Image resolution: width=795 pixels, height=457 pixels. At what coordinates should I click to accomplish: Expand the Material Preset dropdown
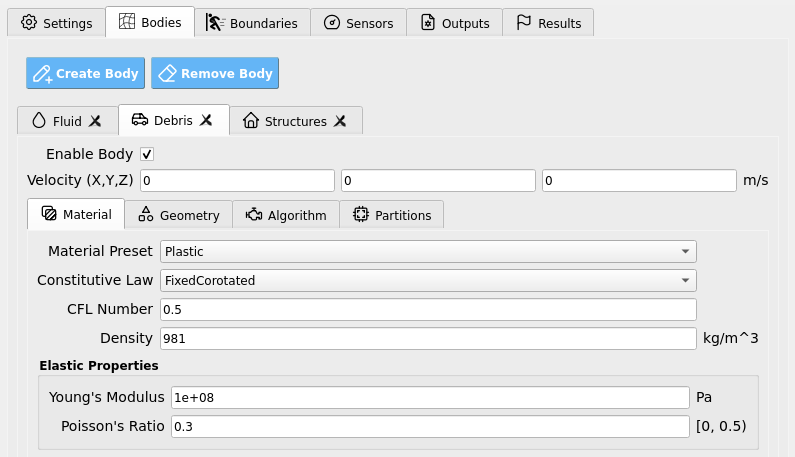coord(428,252)
